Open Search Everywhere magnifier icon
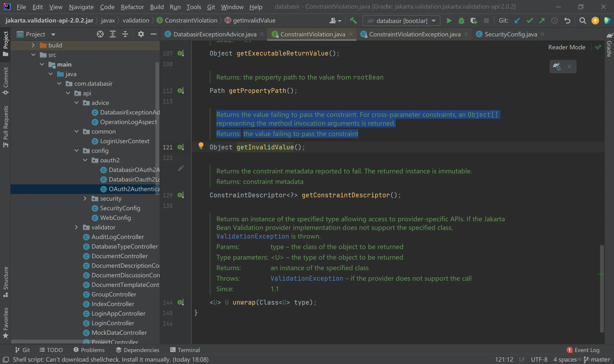Viewport: 614px width, 364px height. click(x=583, y=21)
